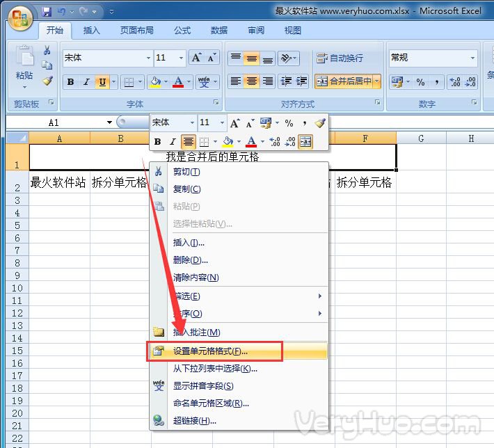Click the ribbon accounting number format icon
494x448 pixels.
[397, 82]
